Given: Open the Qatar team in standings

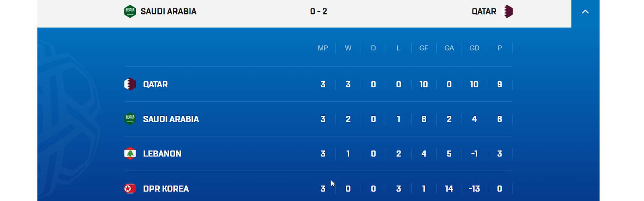Looking at the screenshot, I should click(x=155, y=84).
